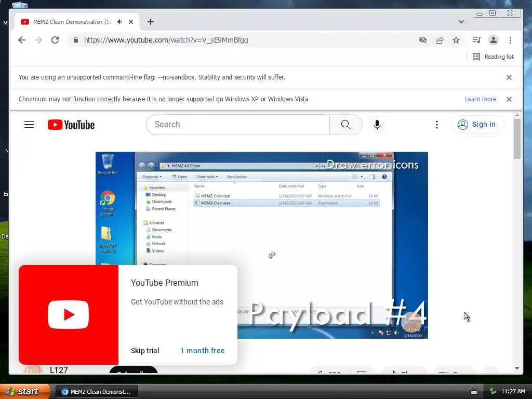The height and width of the screenshot is (399, 532).
Task: Share this page using the share icon
Action: point(440,40)
